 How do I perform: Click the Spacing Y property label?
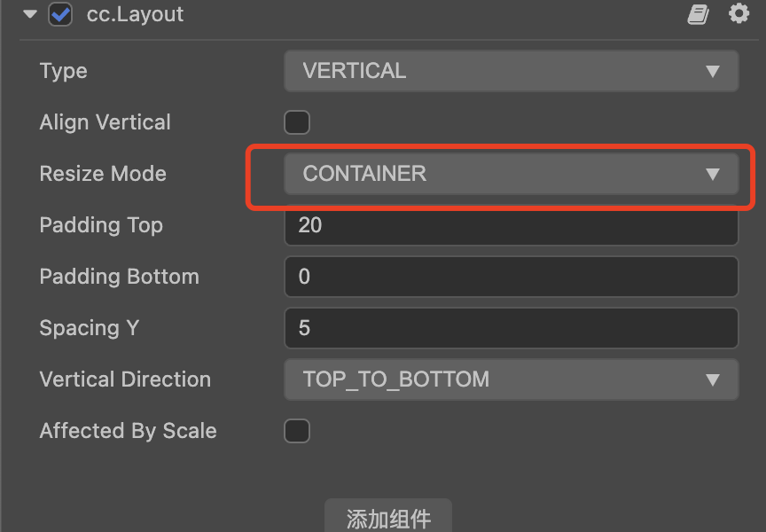pyautogui.click(x=89, y=328)
